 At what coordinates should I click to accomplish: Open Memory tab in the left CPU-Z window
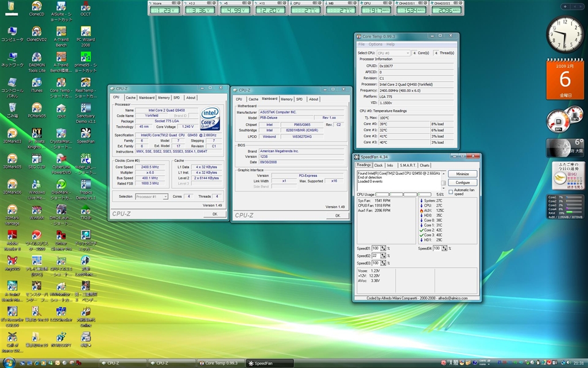(x=164, y=98)
